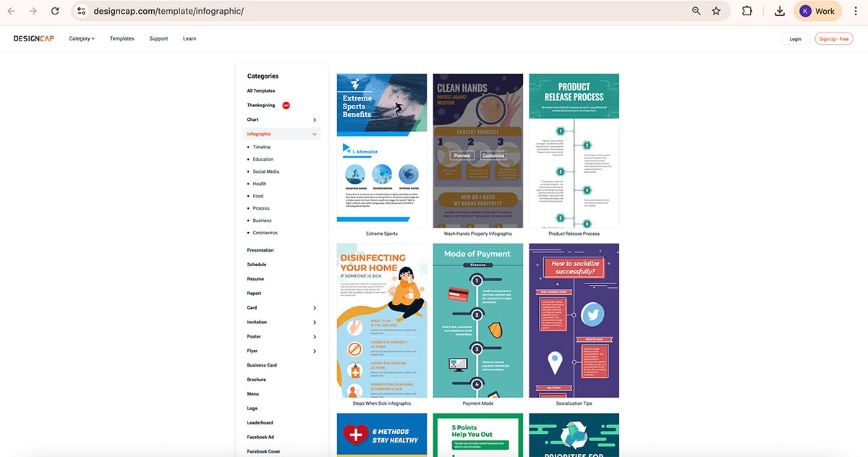Preview the Wash Hands Properly template

pos(461,155)
